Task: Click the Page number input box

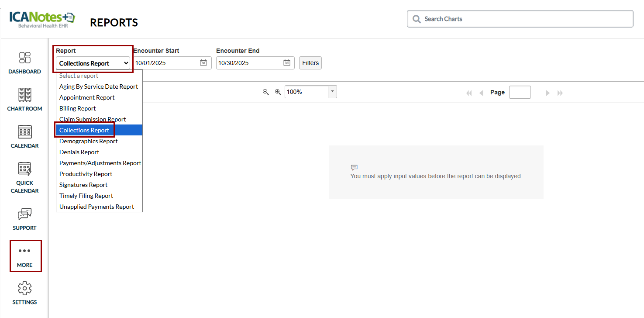Action: 520,92
